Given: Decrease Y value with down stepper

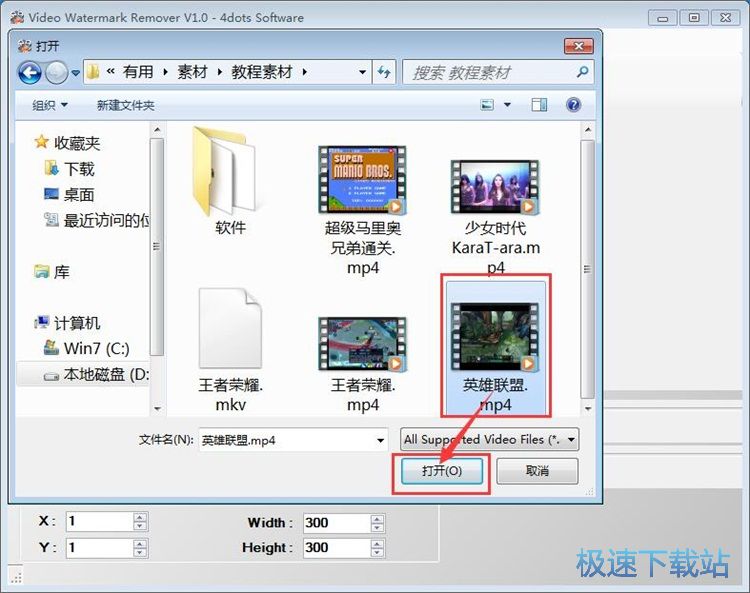Looking at the screenshot, I should (x=140, y=552).
